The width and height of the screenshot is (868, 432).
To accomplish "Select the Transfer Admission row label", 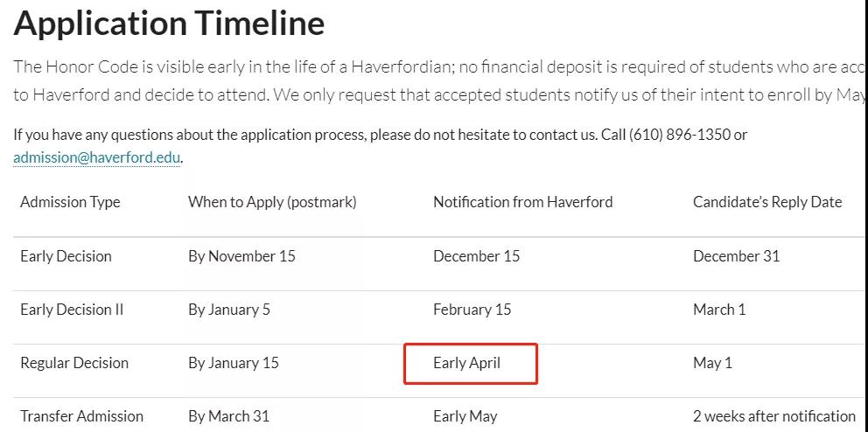I will pyautogui.click(x=81, y=416).
